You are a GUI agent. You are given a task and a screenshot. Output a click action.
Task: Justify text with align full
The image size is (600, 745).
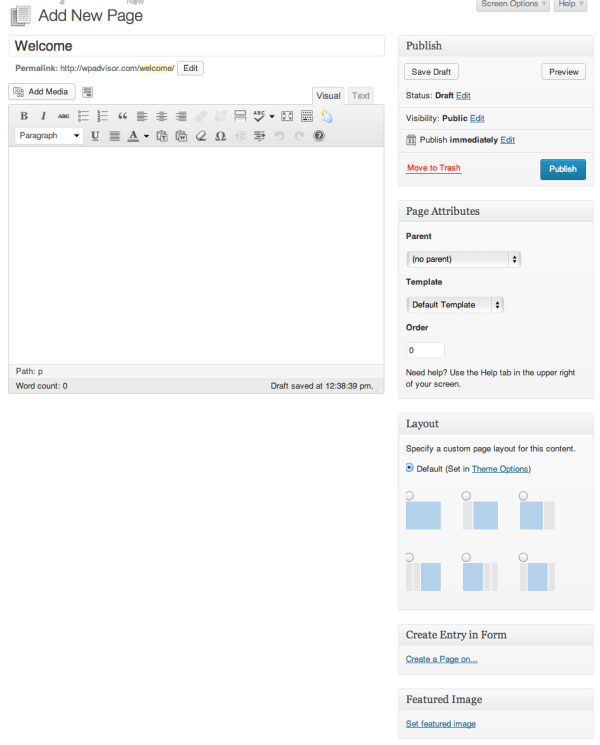coord(114,136)
